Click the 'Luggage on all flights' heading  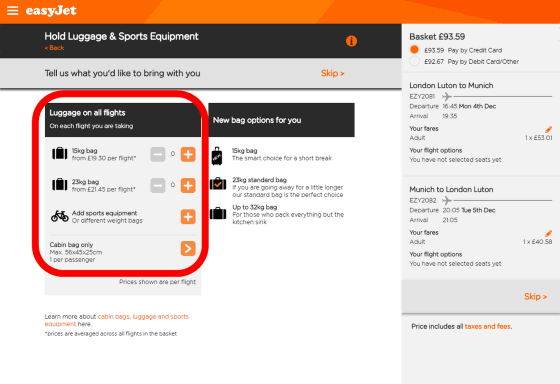click(88, 113)
